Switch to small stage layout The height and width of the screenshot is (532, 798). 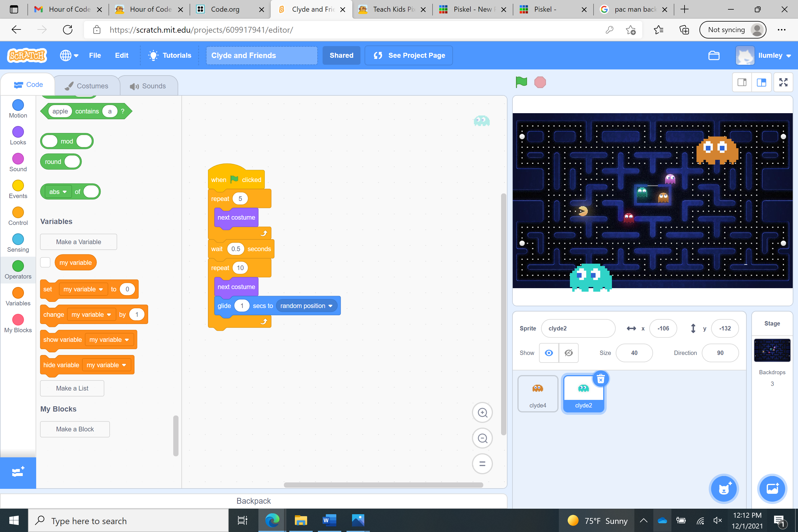(x=742, y=82)
